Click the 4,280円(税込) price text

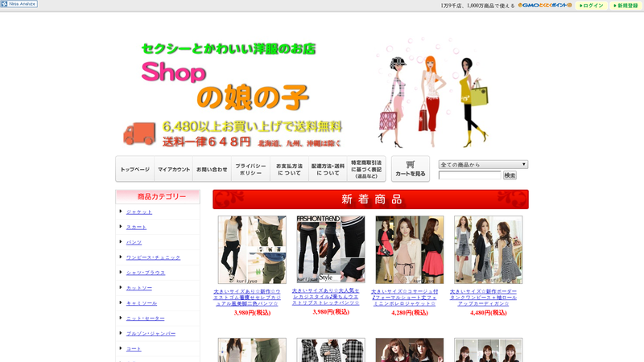point(410,313)
